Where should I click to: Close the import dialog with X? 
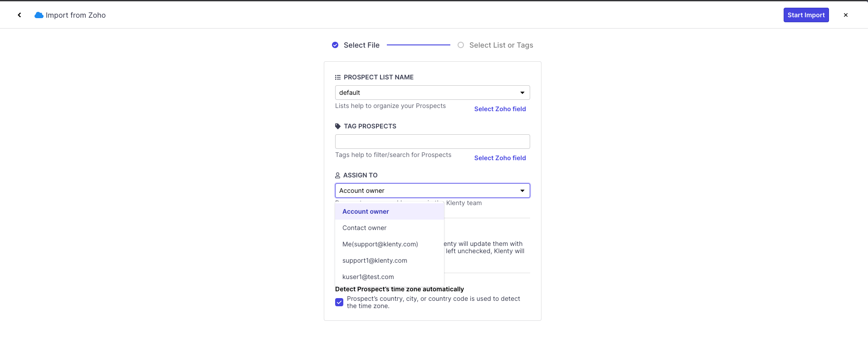pyautogui.click(x=846, y=15)
